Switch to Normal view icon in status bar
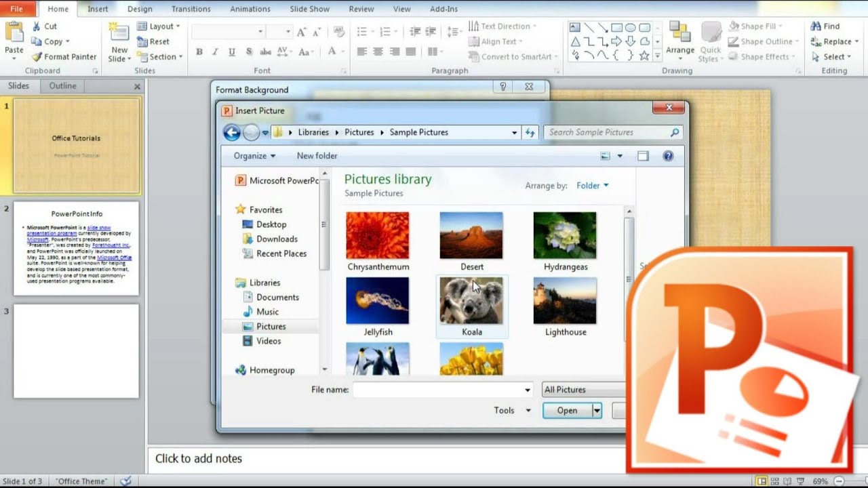Image resolution: width=868 pixels, height=488 pixels. [x=763, y=481]
